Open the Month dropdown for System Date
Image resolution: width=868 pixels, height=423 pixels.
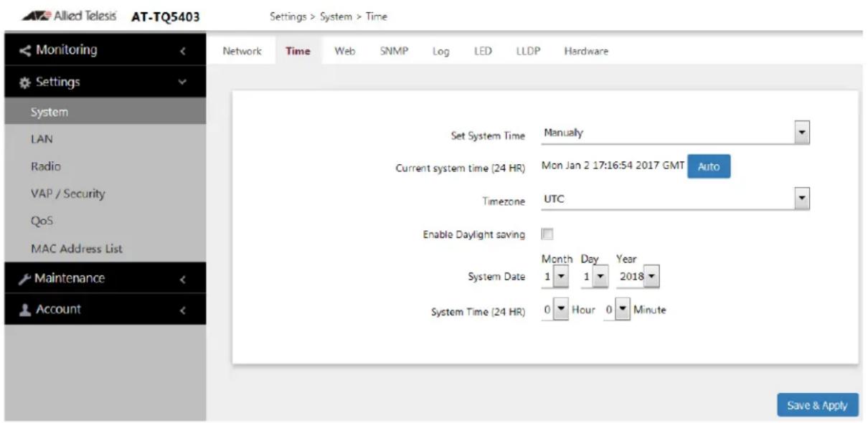click(554, 277)
